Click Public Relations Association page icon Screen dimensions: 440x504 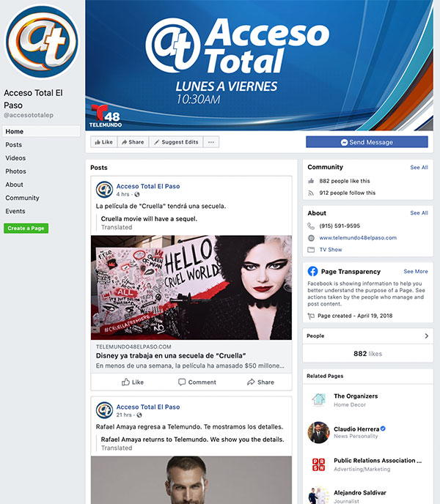click(318, 464)
